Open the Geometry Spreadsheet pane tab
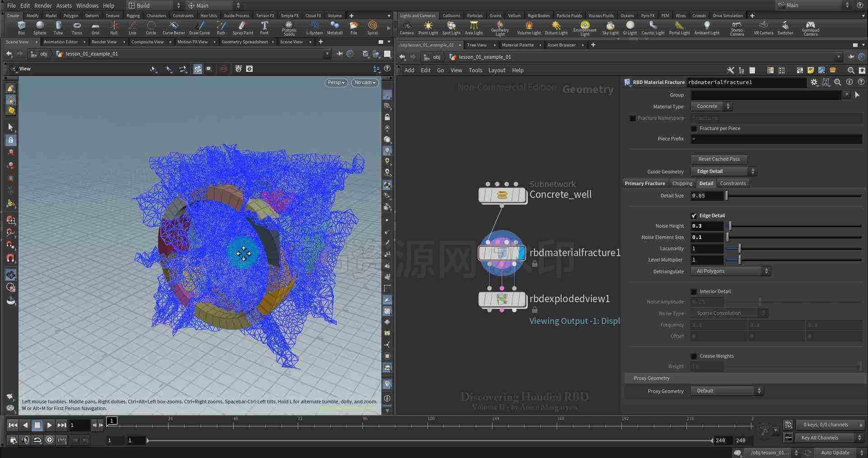This screenshot has width=868, height=458. 244,42
